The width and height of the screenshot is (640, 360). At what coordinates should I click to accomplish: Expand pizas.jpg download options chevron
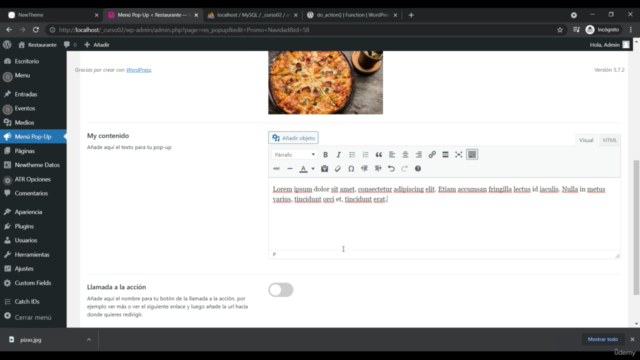tap(89, 340)
